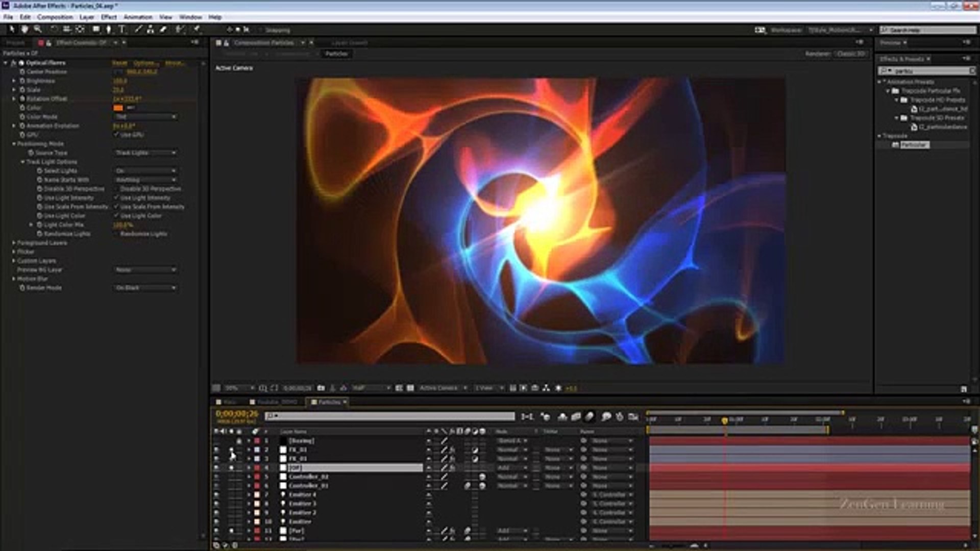
Task: Hide the Controller_02 layer eye toggle
Action: (x=216, y=477)
